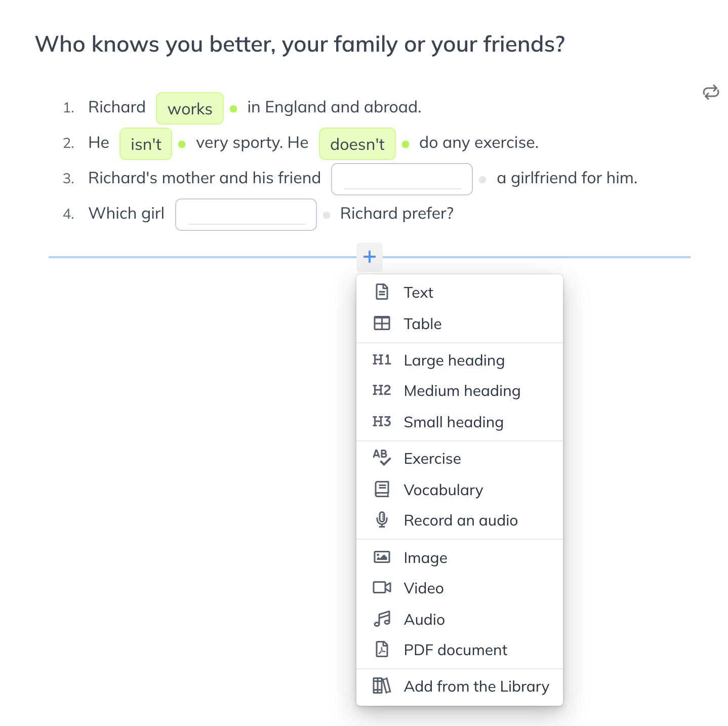Click the swap arrows icon at top right
This screenshot has height=726, width=728.
[711, 92]
